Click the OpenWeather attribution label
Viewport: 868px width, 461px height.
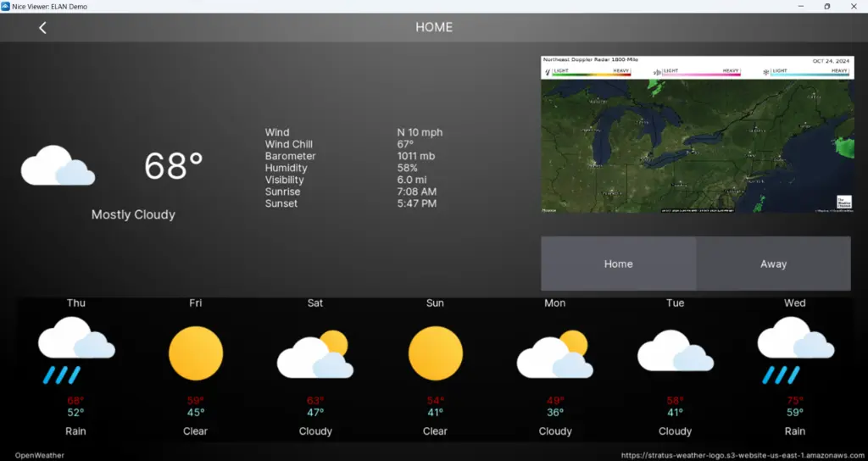39,455
